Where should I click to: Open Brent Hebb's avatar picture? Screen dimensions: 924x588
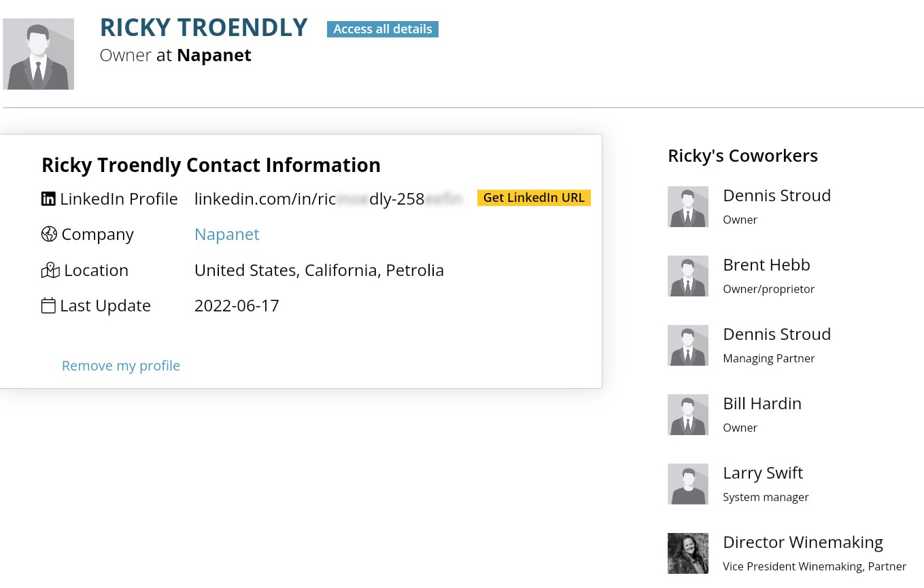[688, 276]
